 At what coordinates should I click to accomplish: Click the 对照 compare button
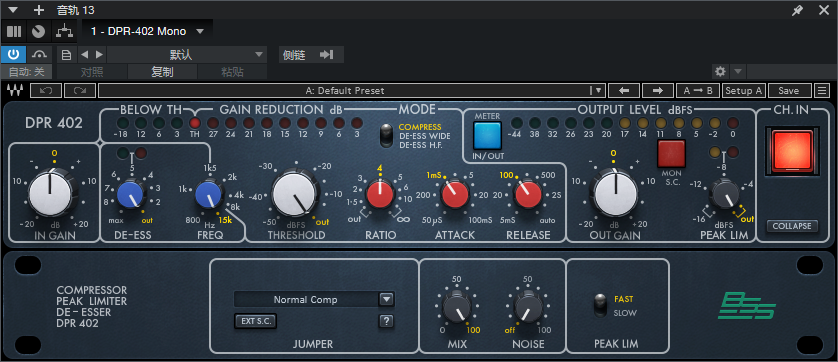pos(92,72)
